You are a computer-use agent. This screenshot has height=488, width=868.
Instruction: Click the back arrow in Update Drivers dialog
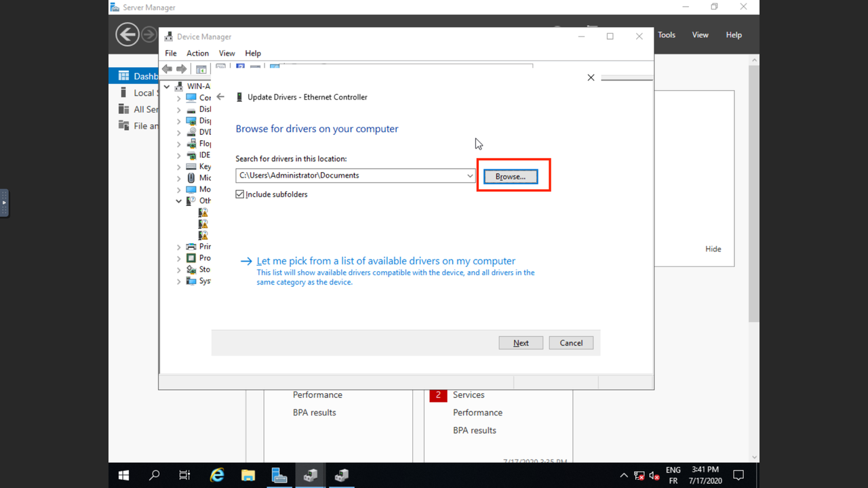coord(220,97)
